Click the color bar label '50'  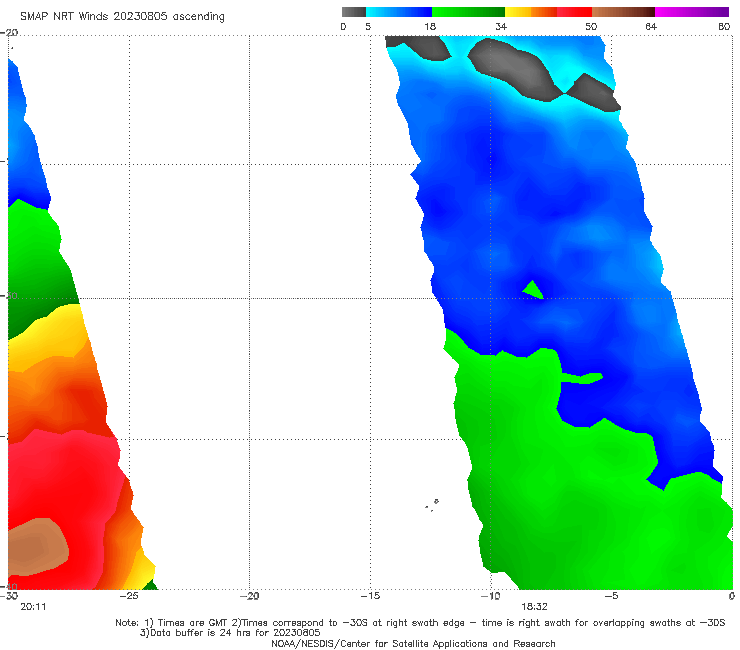[591, 26]
